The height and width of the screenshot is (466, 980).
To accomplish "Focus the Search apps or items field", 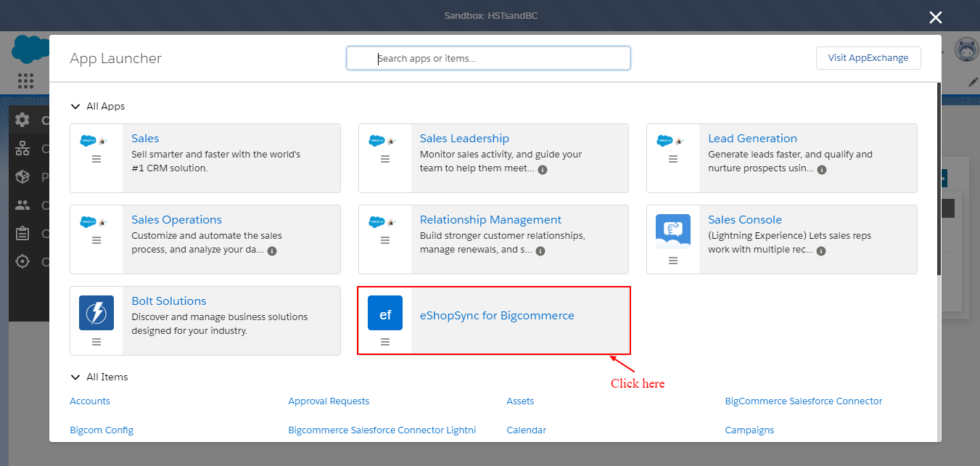I will tap(488, 58).
